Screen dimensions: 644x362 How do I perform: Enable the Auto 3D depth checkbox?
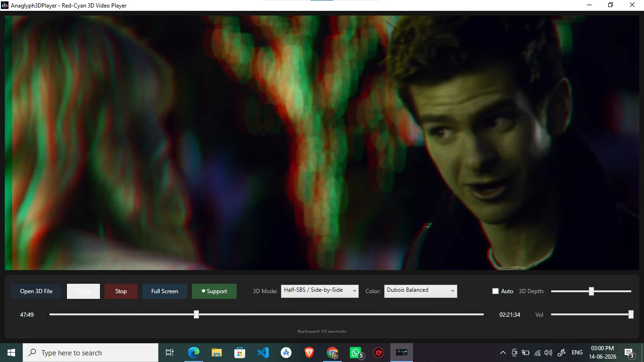495,291
